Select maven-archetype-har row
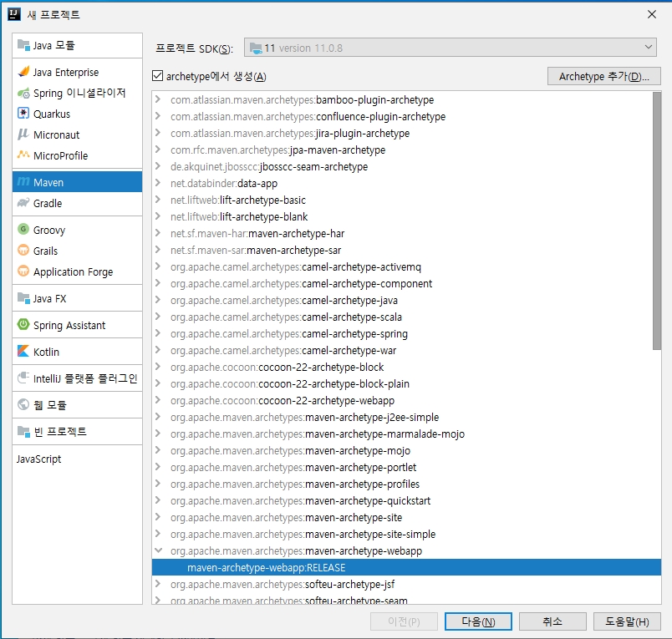Screen dimensions: 672x639 403,233
